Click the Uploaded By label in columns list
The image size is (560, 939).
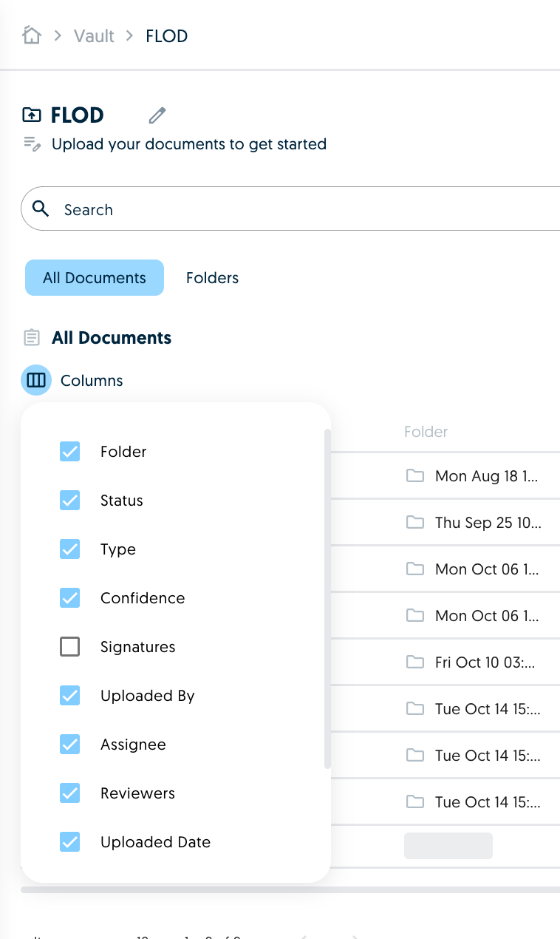[148, 696]
